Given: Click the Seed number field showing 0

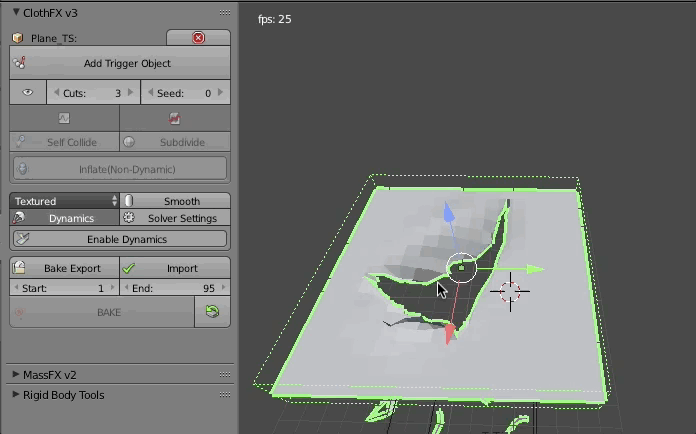Looking at the screenshot, I should (x=186, y=92).
